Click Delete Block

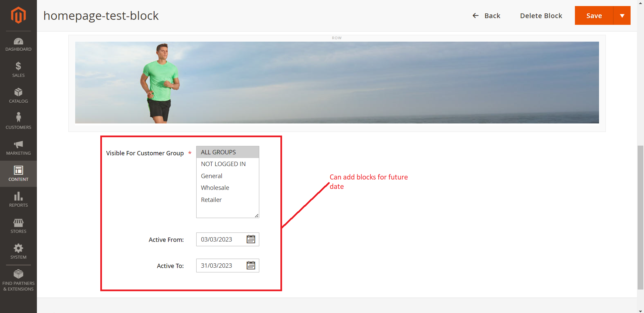click(541, 15)
